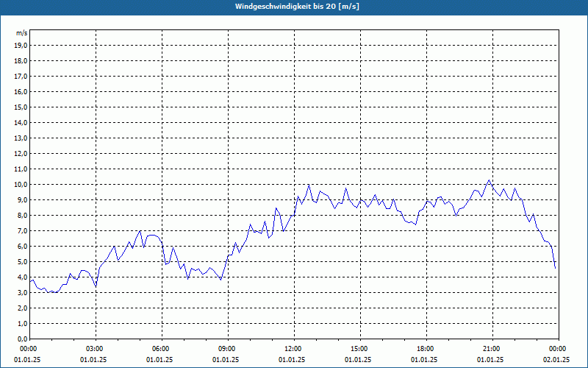Select the '01.01.25' date beneath '06:00'
This screenshot has height=368, width=588.
click(159, 360)
